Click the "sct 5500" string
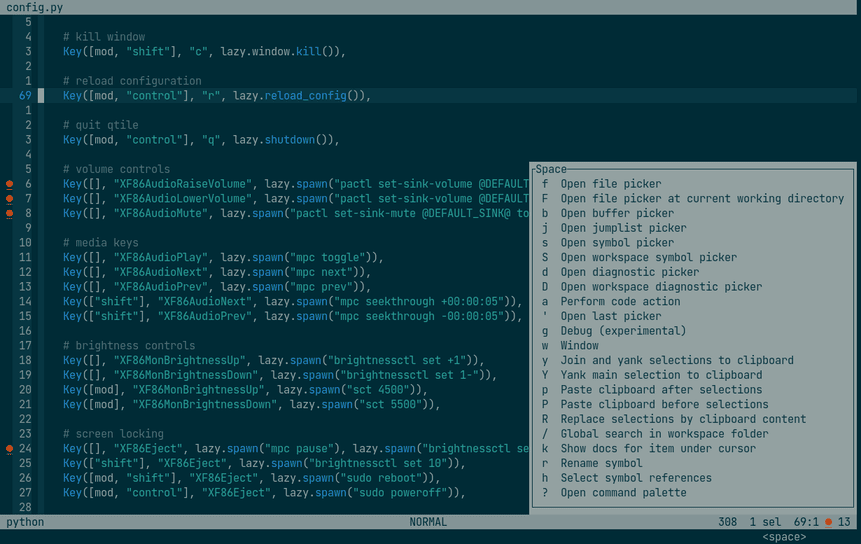This screenshot has height=544, width=861. click(391, 405)
